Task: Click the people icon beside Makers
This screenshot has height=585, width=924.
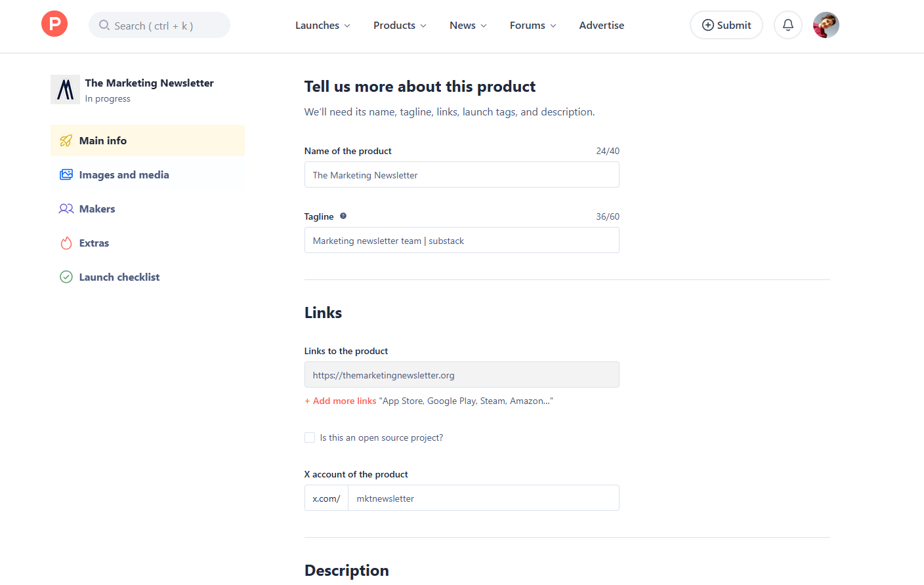Action: 66,209
